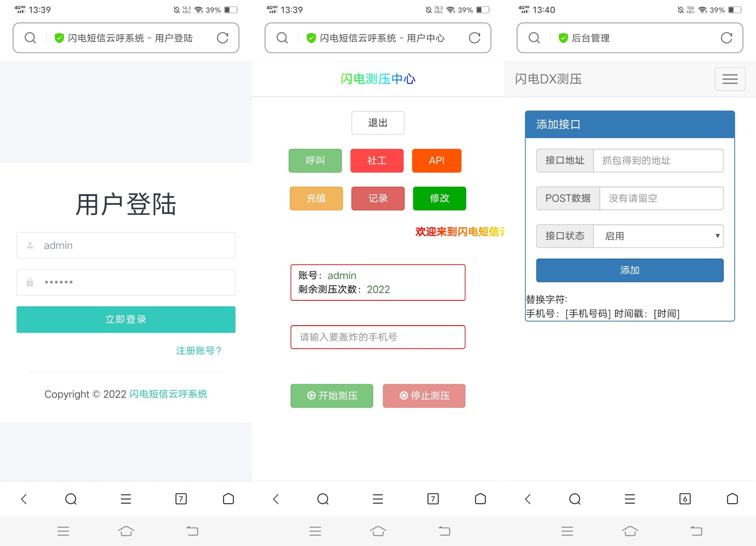Tap the back arrow in the login screen toolbar

tap(24, 499)
